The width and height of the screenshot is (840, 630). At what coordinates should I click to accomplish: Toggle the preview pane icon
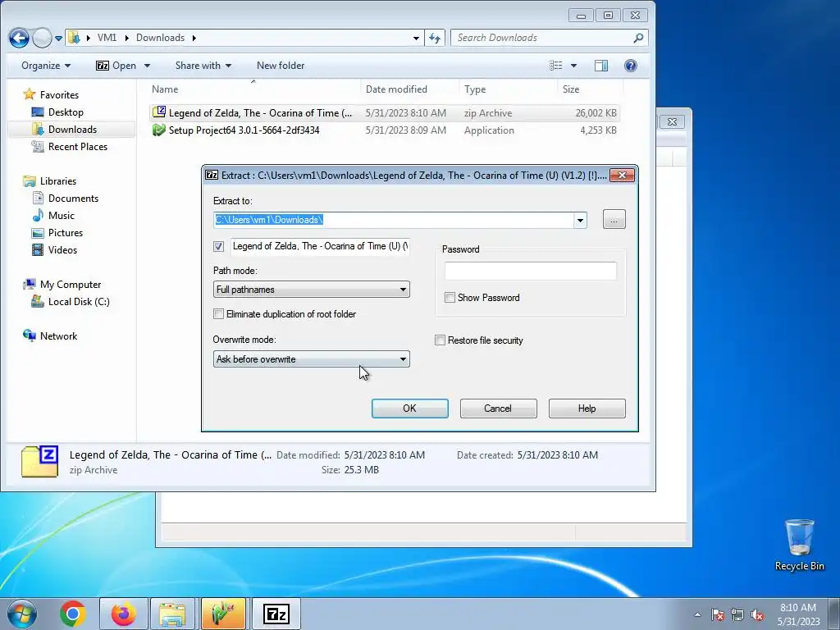click(x=601, y=66)
